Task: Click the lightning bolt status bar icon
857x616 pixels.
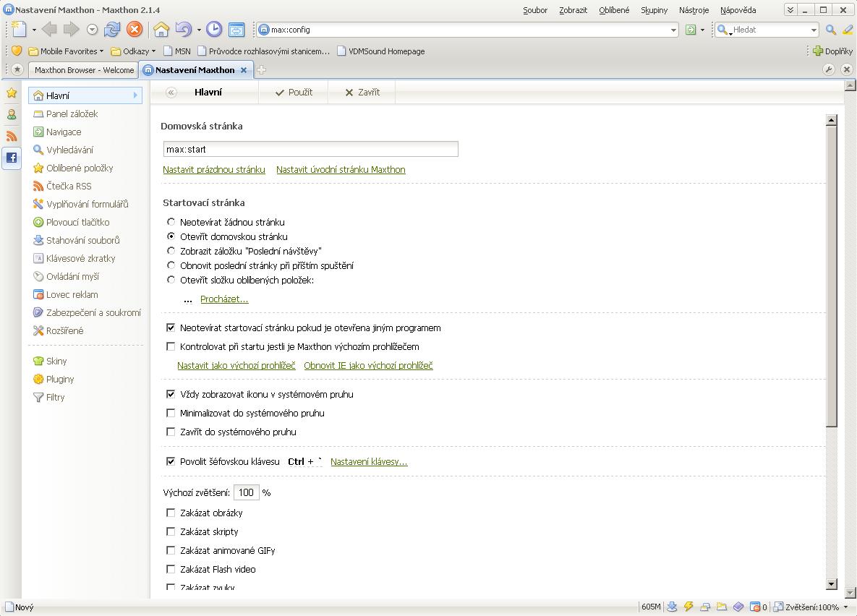Action: 688,607
